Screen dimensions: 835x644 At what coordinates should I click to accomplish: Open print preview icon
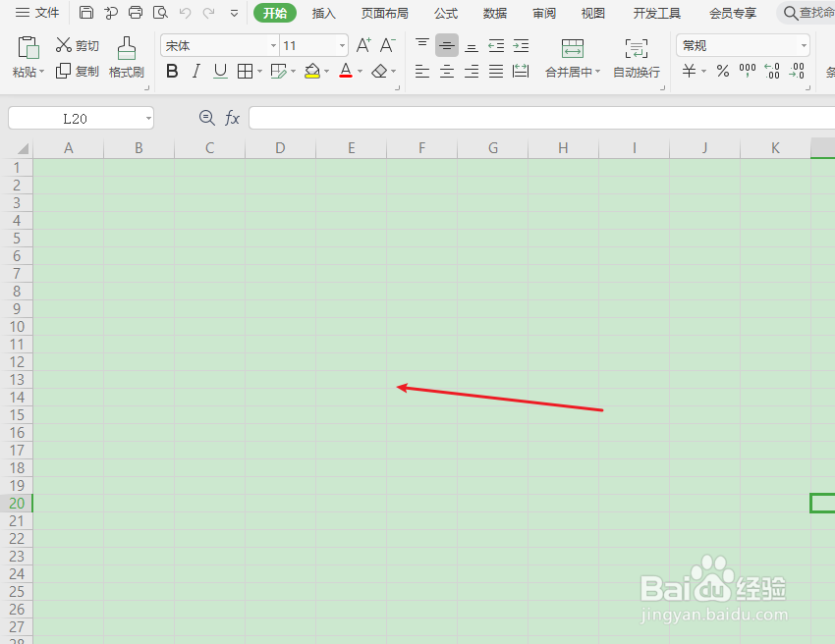coord(160,12)
